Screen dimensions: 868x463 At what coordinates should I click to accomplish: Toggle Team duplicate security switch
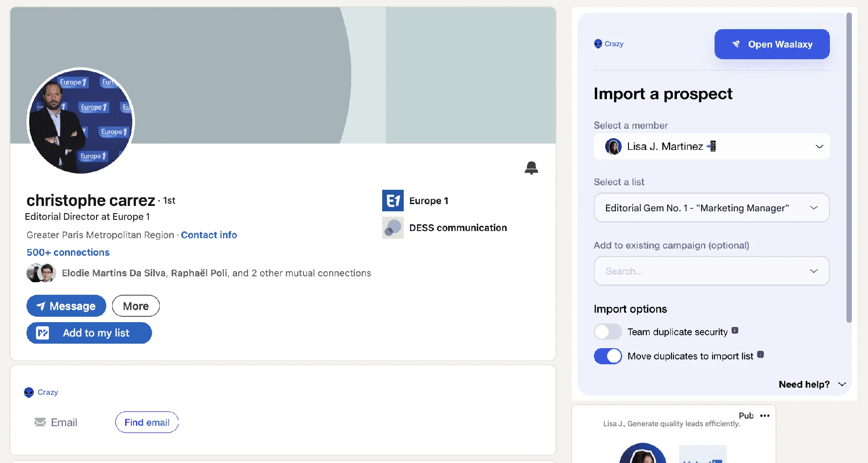tap(608, 332)
